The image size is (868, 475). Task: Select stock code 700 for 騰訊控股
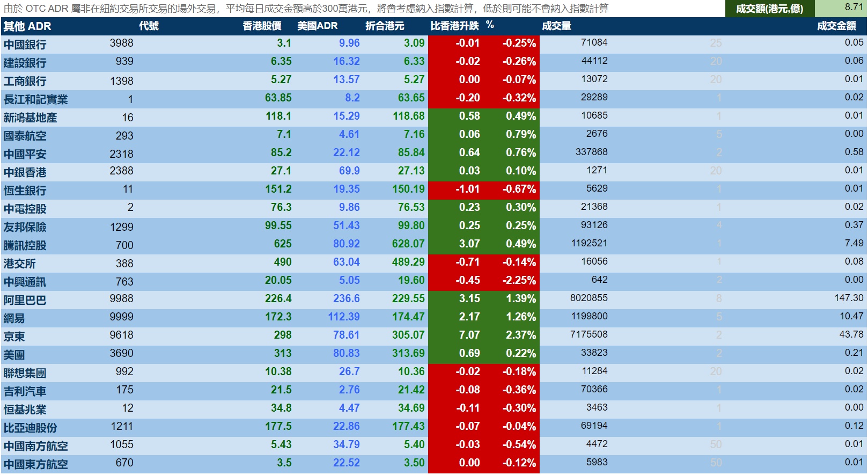click(124, 245)
